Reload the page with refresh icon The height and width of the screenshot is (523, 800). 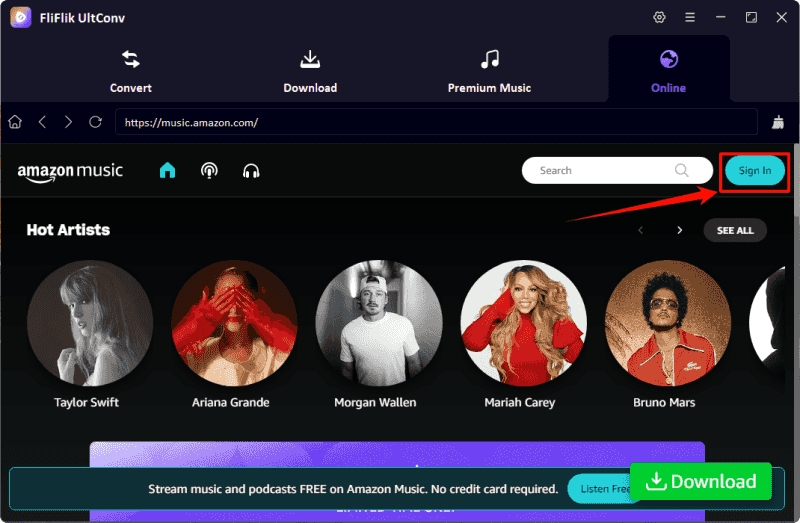(x=95, y=122)
